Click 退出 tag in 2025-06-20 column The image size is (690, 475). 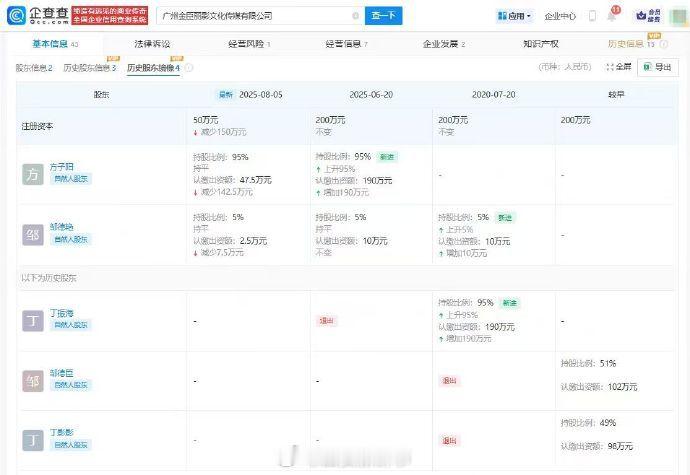(326, 321)
